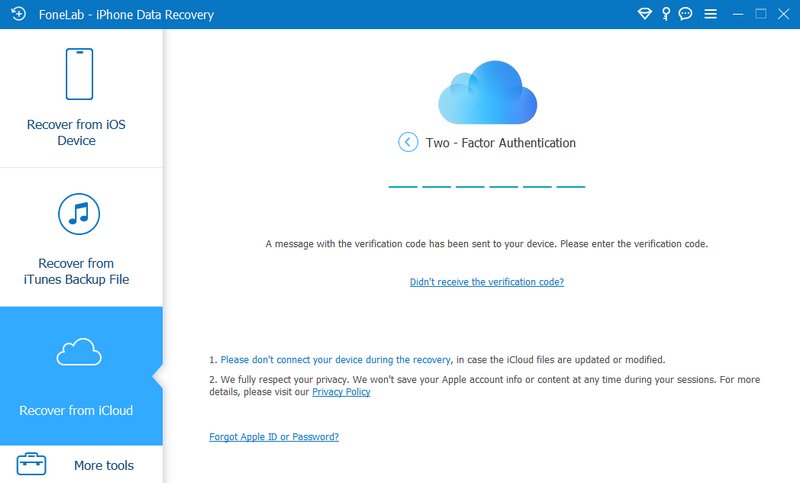Go back using the circled arrow icon
800x483 pixels.
(408, 142)
